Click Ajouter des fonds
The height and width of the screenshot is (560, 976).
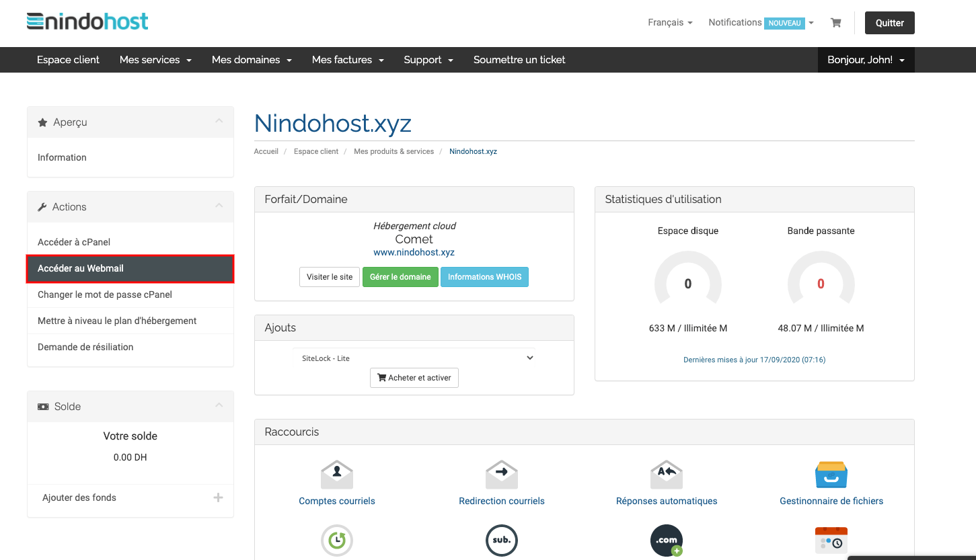pos(79,497)
